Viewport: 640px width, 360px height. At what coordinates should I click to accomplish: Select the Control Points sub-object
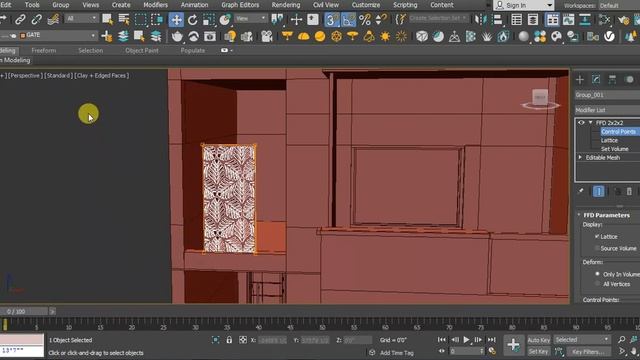point(618,131)
